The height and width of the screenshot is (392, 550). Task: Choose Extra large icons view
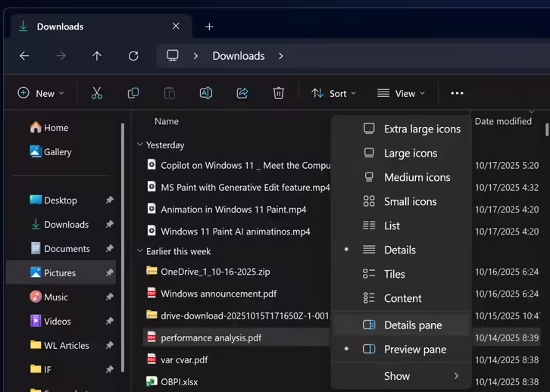click(x=421, y=129)
